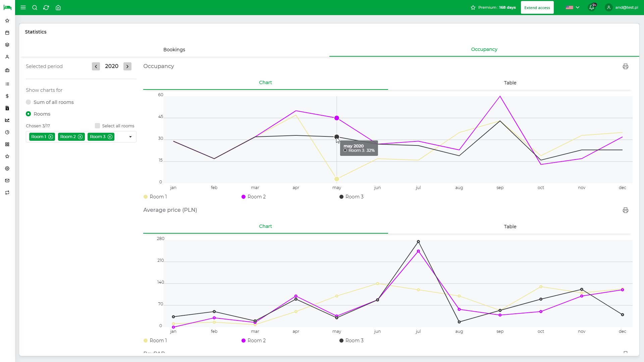Click the Extend access button
Image resolution: width=644 pixels, height=362 pixels.
click(537, 7)
